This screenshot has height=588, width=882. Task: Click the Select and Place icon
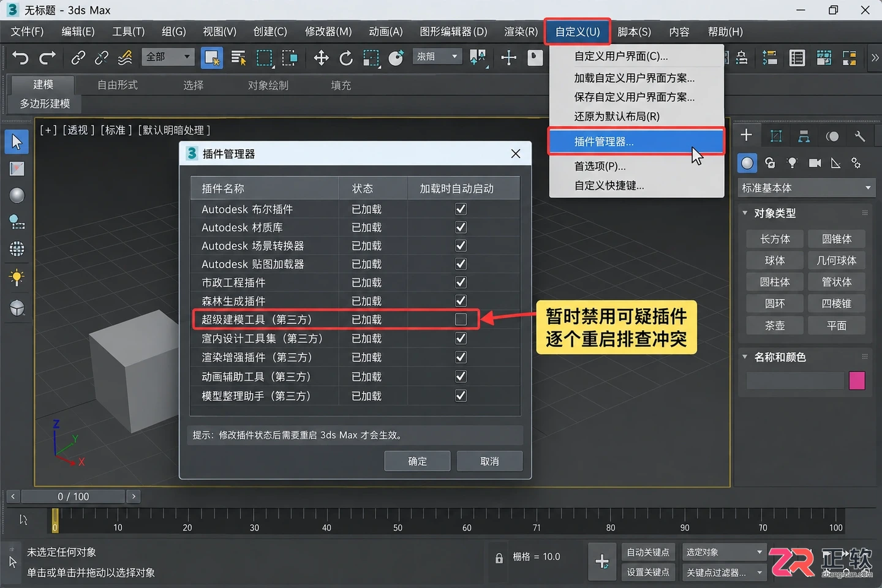pyautogui.click(x=396, y=58)
